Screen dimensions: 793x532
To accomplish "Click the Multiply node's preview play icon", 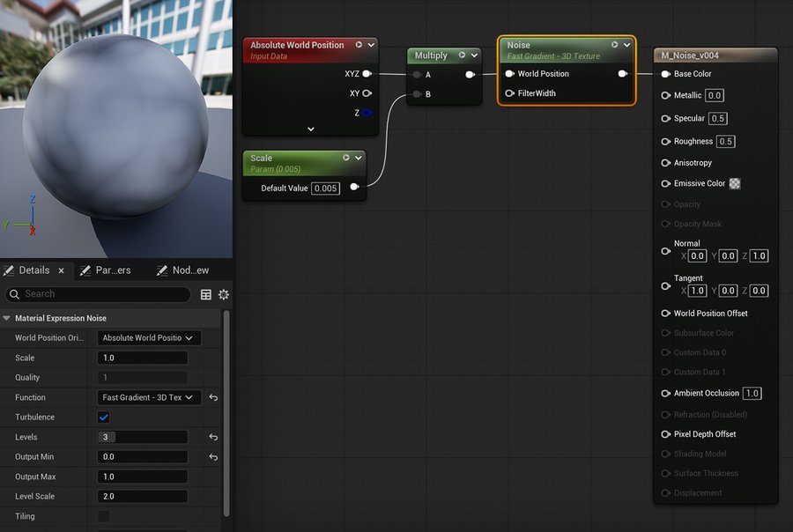I will click(x=461, y=55).
